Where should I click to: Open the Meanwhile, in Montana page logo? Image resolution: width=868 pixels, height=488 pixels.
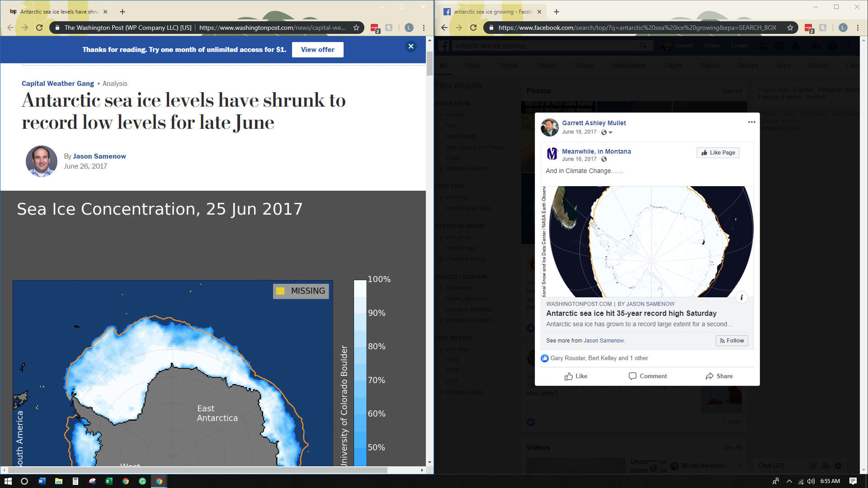[552, 154]
